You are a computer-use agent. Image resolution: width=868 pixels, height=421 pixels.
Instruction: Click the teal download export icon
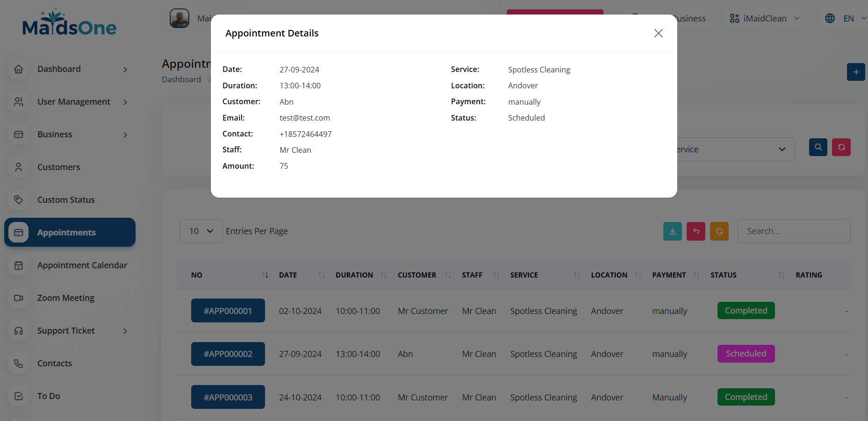point(672,231)
